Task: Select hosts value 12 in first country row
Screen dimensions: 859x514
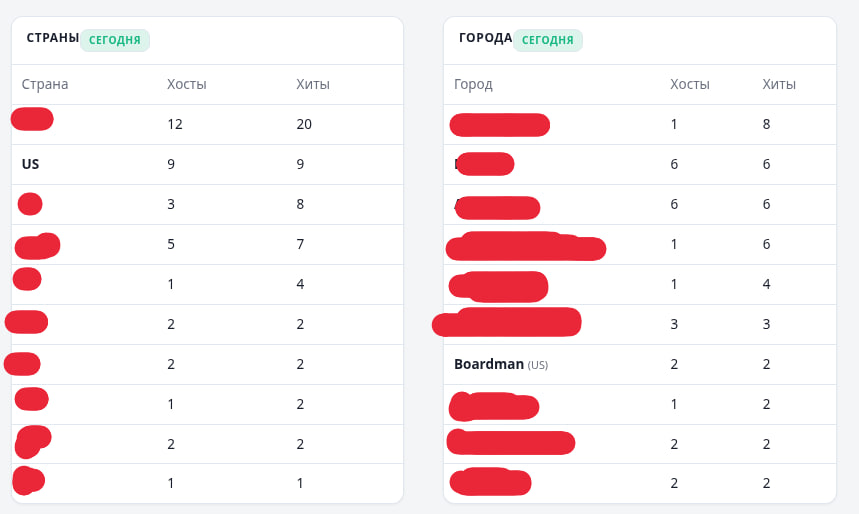Action: point(175,124)
